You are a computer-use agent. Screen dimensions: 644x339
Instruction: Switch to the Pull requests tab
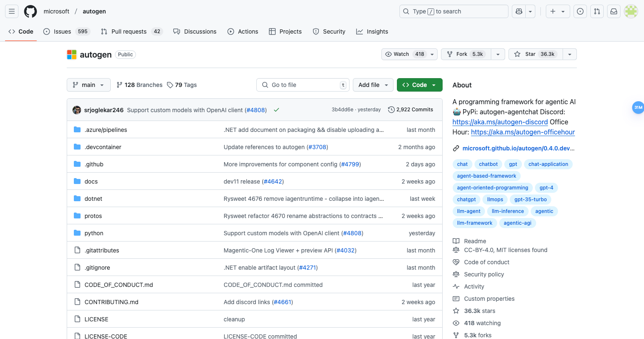click(132, 32)
